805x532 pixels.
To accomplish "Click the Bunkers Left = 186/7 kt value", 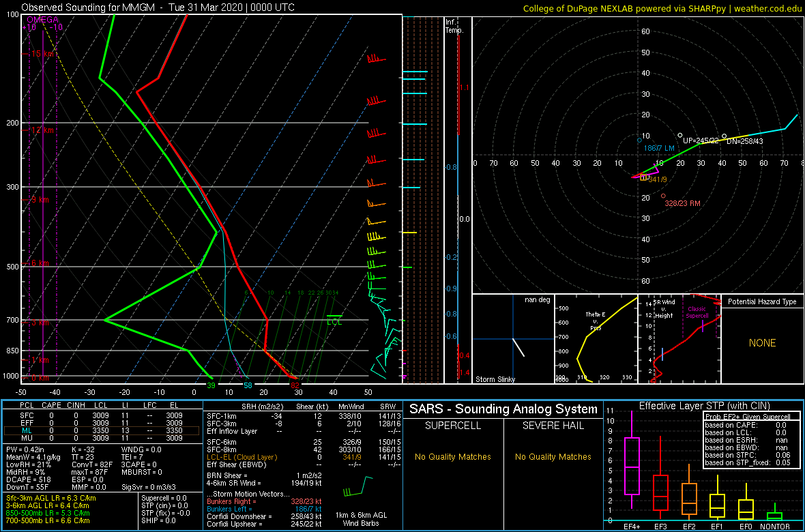I will tap(265, 508).
